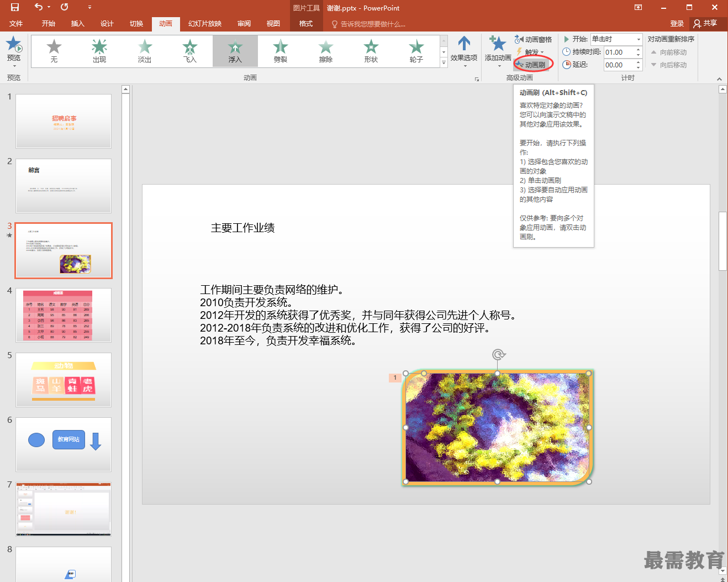Image resolution: width=728 pixels, height=582 pixels.
Task: Select the 劈裂 split animation
Action: pyautogui.click(x=281, y=51)
